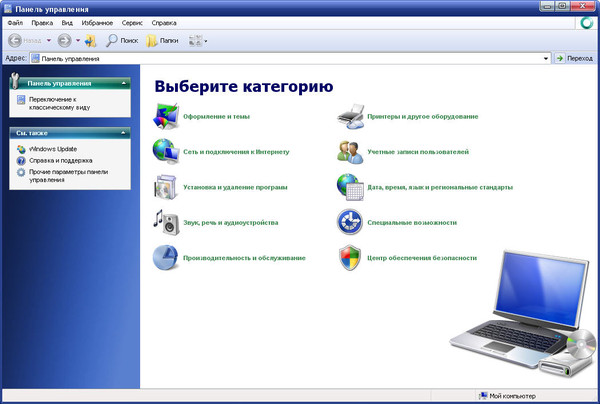The image size is (600, 404).
Task: Open the Оформление и темы category icon
Action: pyautogui.click(x=166, y=116)
